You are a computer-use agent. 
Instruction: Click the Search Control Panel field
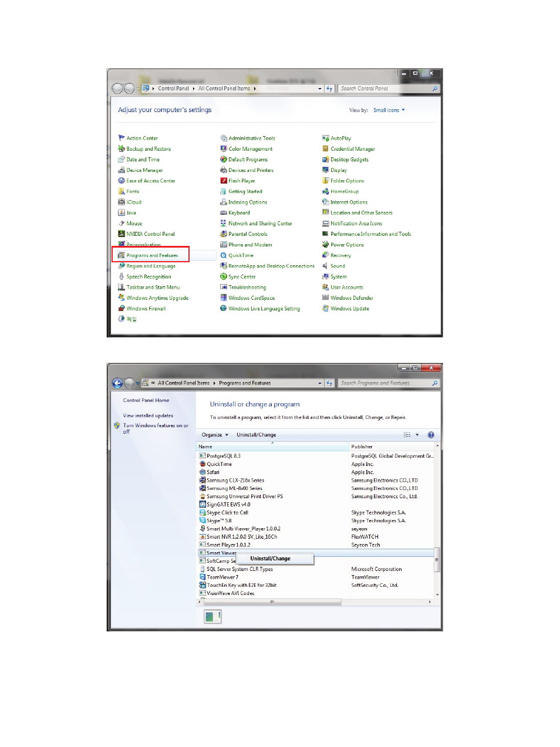pos(388,89)
